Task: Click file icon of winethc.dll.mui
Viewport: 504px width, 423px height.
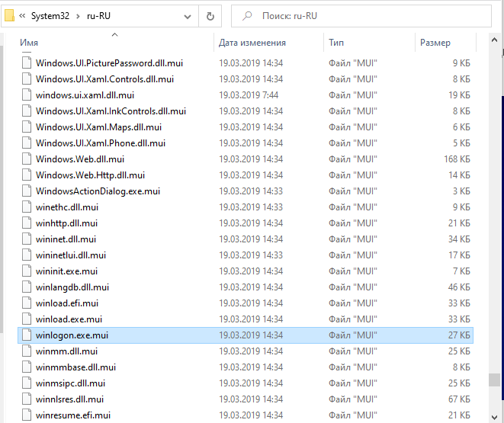Action: click(27, 207)
